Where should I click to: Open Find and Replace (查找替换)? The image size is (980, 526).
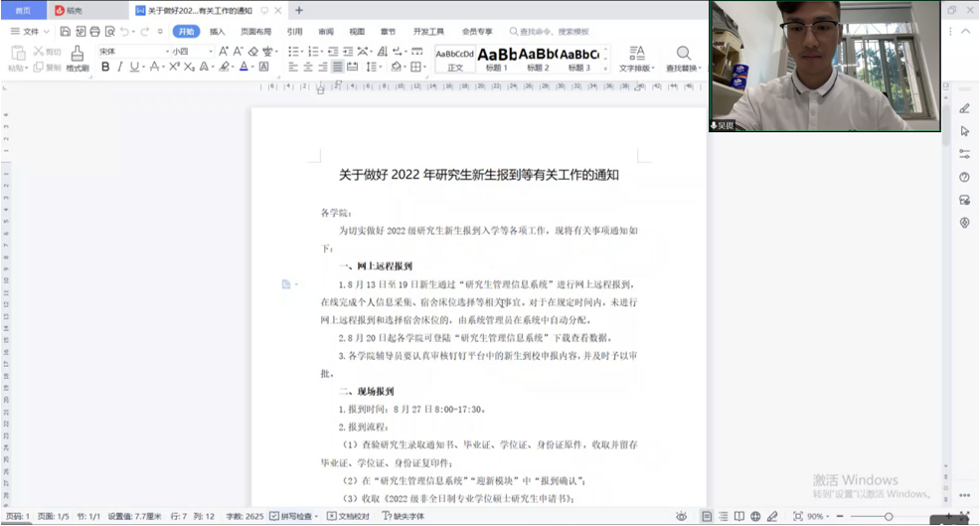pyautogui.click(x=683, y=58)
